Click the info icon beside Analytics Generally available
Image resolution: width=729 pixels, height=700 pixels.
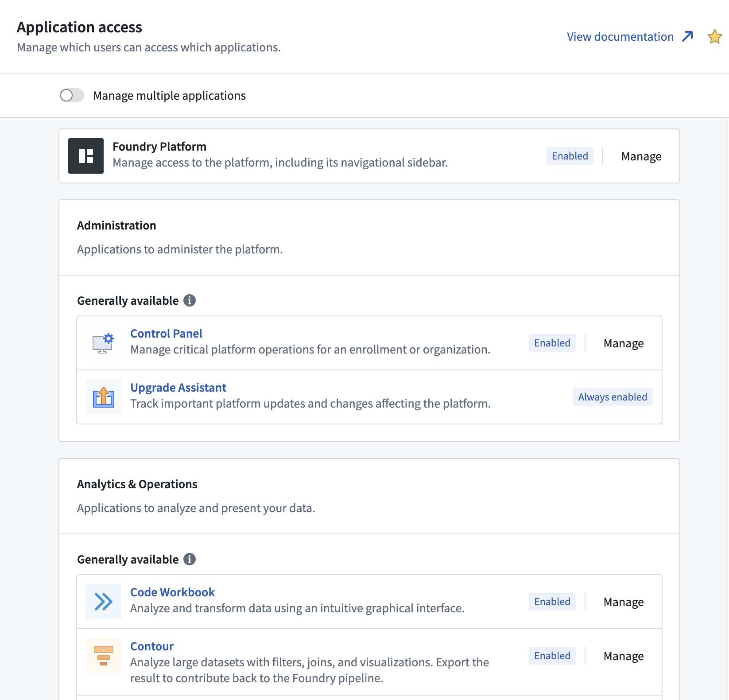point(190,559)
